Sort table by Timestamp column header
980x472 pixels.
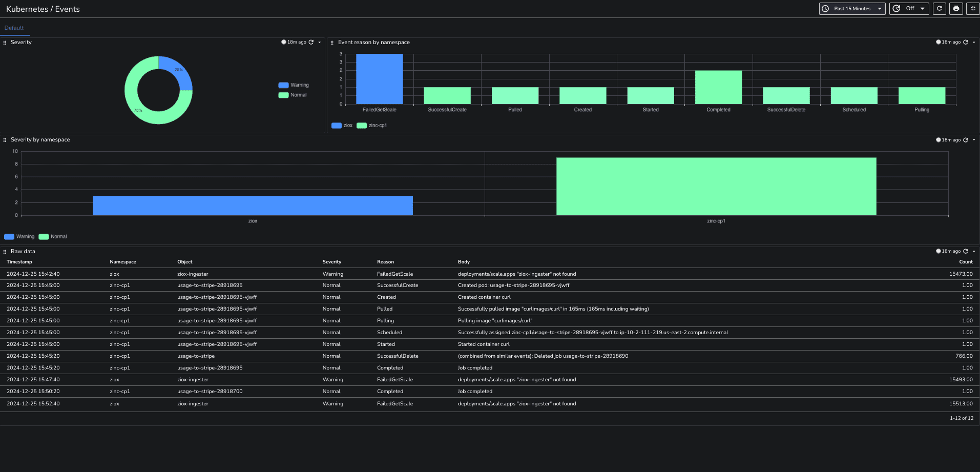pos(19,262)
